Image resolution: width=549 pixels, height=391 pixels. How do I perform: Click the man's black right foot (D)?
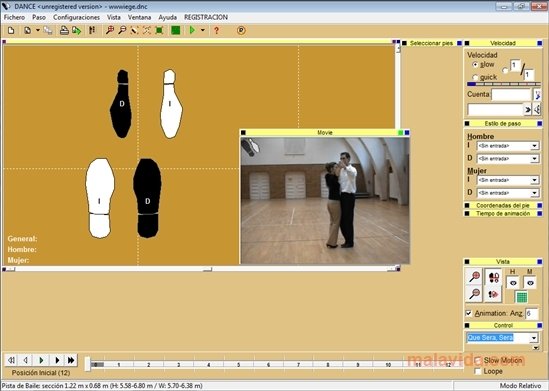pos(147,198)
